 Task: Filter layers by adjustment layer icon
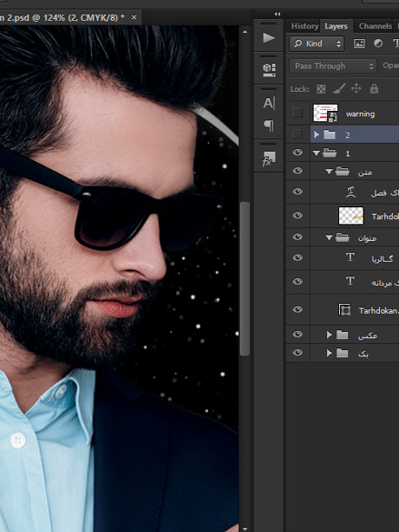coord(378,43)
